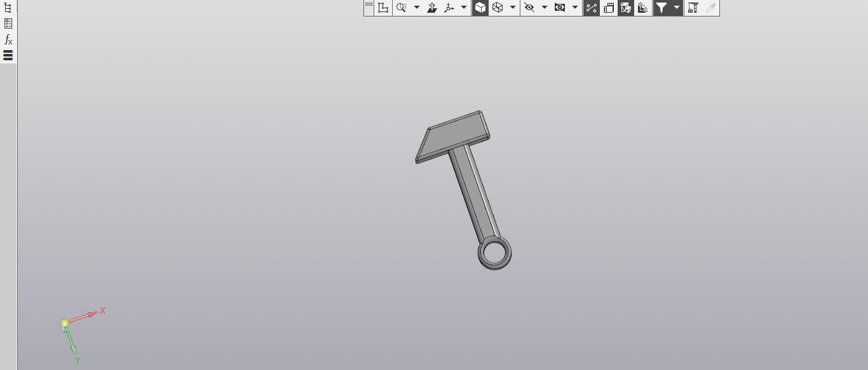This screenshot has width=868, height=370.
Task: Expand the zoom options dropdown arrow
Action: (x=417, y=8)
